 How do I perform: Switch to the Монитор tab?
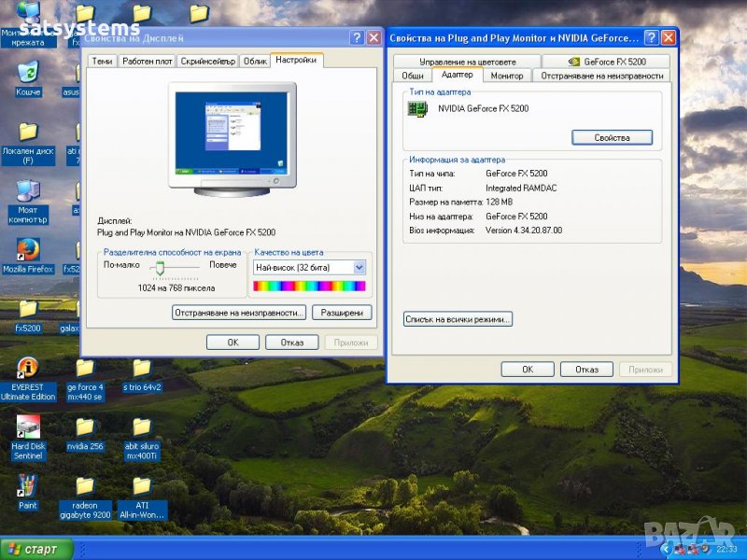[507, 76]
